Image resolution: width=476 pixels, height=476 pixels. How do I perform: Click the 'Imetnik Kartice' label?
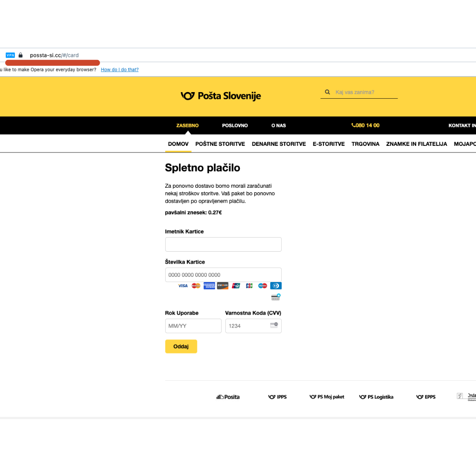click(x=184, y=231)
